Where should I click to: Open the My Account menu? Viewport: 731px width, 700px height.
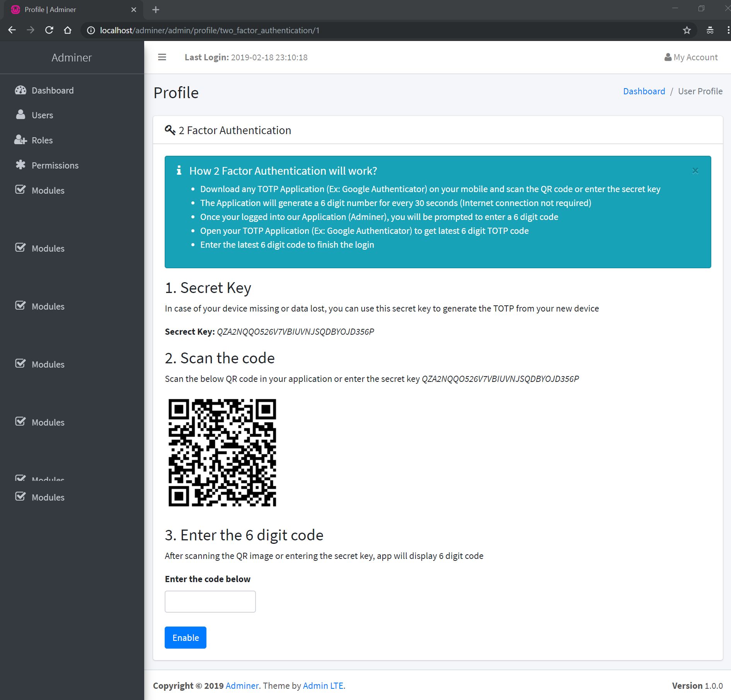point(691,57)
